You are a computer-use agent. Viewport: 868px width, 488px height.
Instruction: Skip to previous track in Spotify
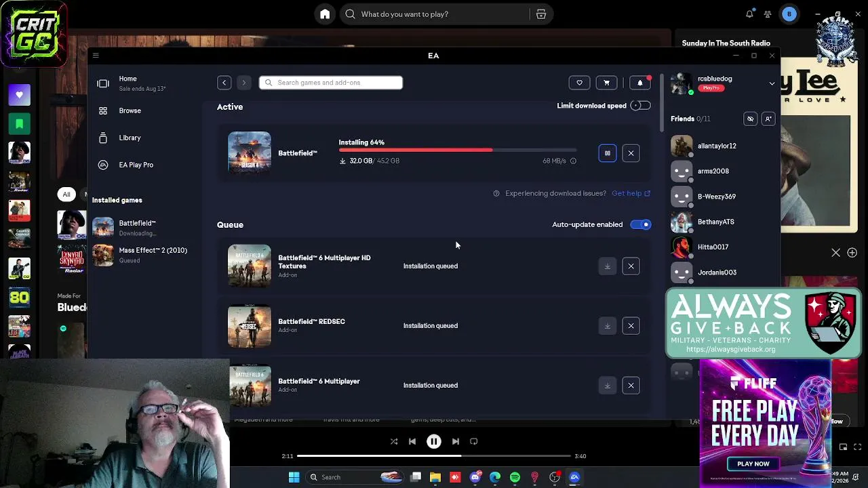pos(412,442)
